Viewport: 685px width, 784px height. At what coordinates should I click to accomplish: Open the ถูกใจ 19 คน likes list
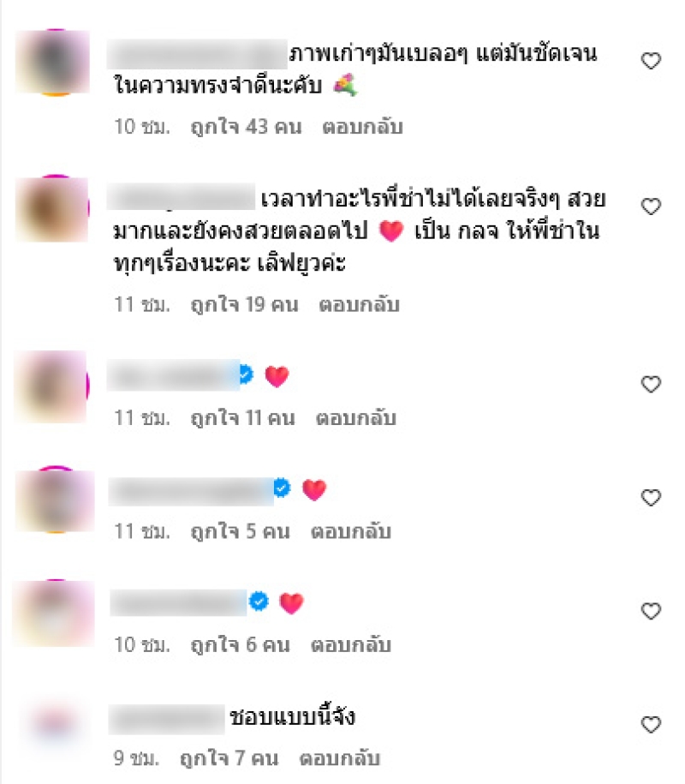point(244,305)
